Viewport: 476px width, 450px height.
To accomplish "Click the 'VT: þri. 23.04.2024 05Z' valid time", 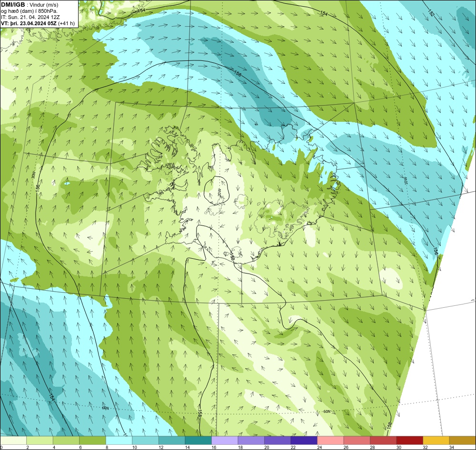I will (x=29, y=23).
